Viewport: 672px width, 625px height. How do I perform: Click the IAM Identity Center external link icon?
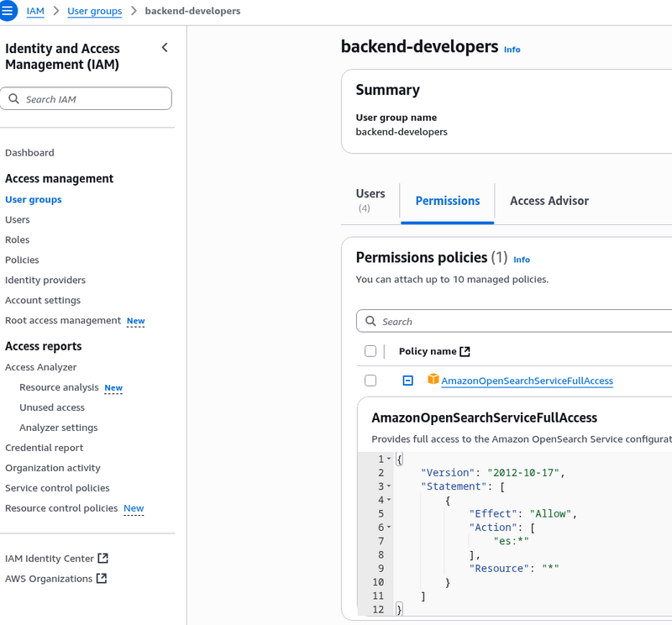(103, 559)
